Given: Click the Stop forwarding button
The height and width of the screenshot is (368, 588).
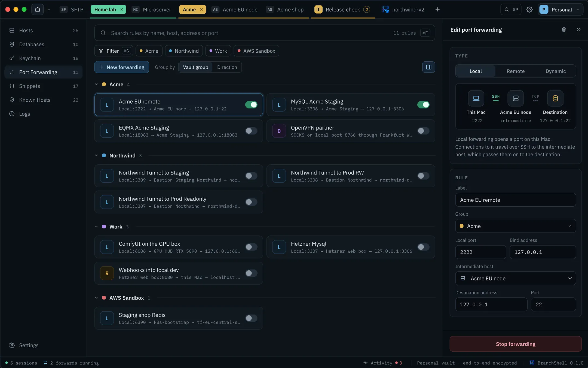Looking at the screenshot, I should point(515,344).
